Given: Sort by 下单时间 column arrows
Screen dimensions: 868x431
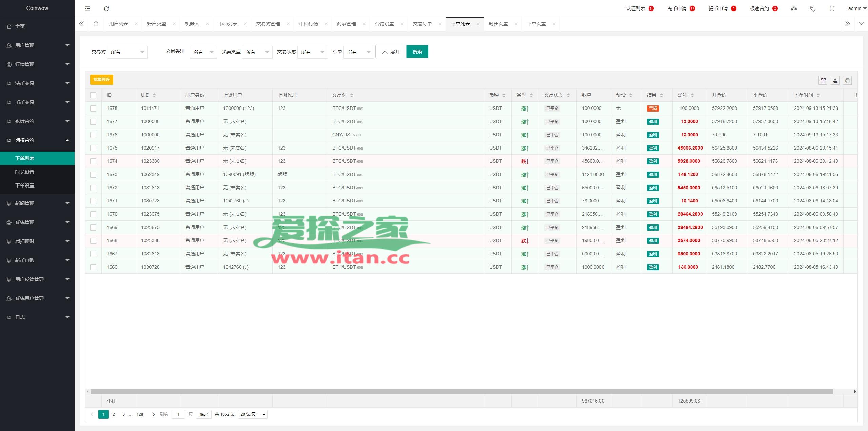Looking at the screenshot, I should coord(818,95).
